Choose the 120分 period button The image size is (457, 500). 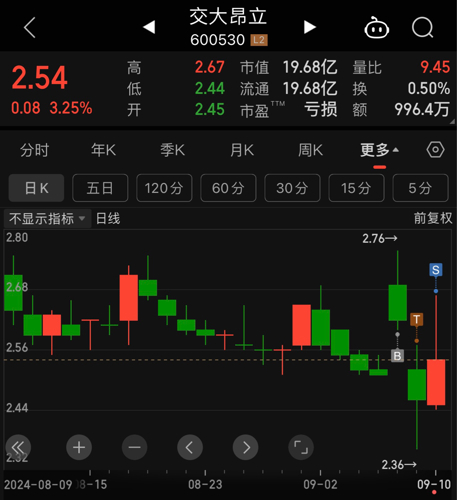[x=164, y=188]
